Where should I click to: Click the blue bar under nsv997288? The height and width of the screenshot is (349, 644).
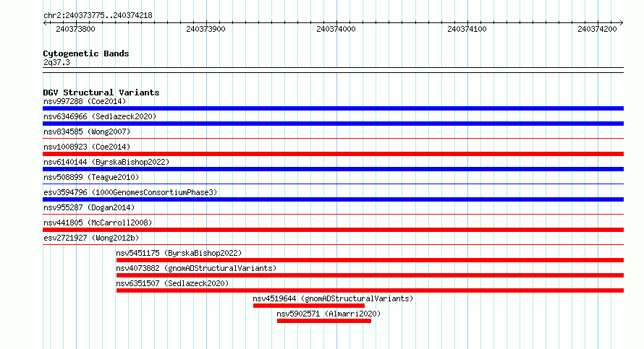pos(333,108)
